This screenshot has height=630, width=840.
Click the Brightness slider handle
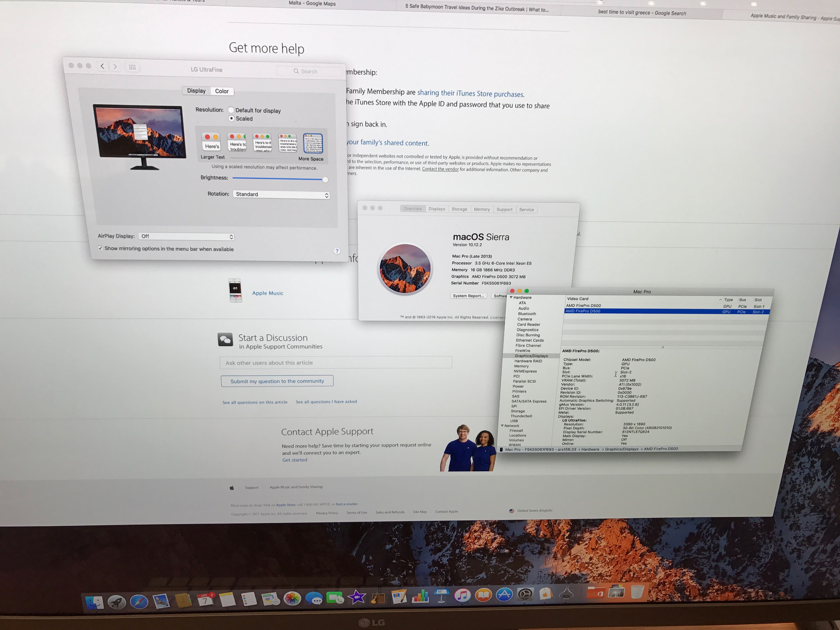pyautogui.click(x=325, y=180)
